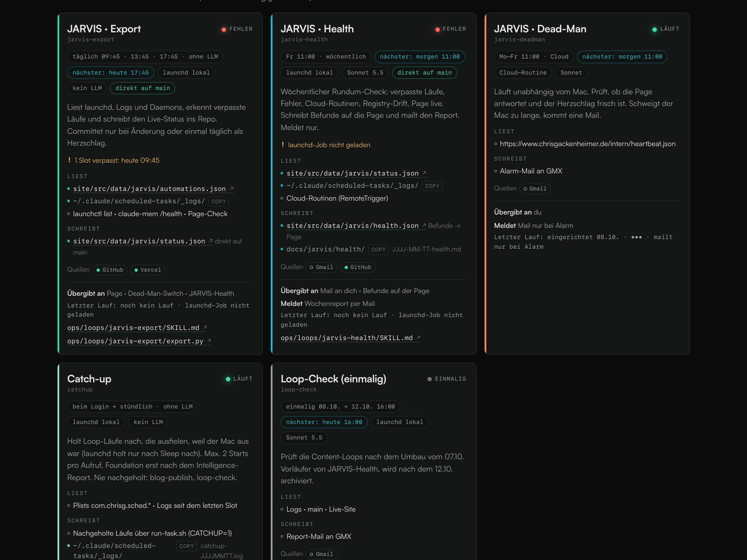This screenshot has height=560, width=747.
Task: Open the jarvis-export SKILL.md arrow icon
Action: (x=205, y=327)
